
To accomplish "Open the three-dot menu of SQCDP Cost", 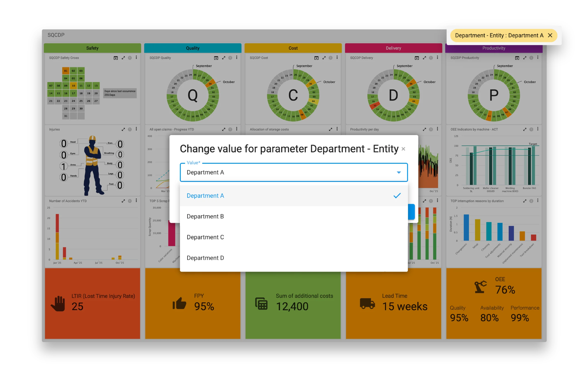I will (337, 57).
